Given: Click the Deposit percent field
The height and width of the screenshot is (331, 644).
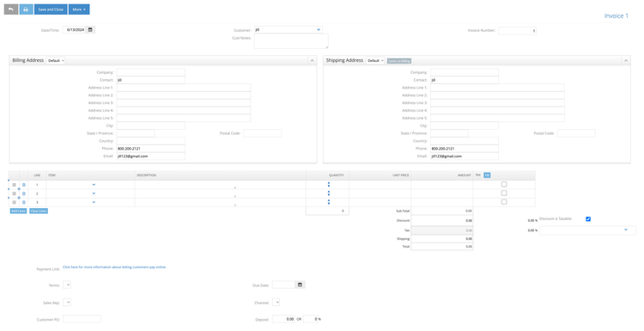Looking at the screenshot, I should [x=310, y=319].
